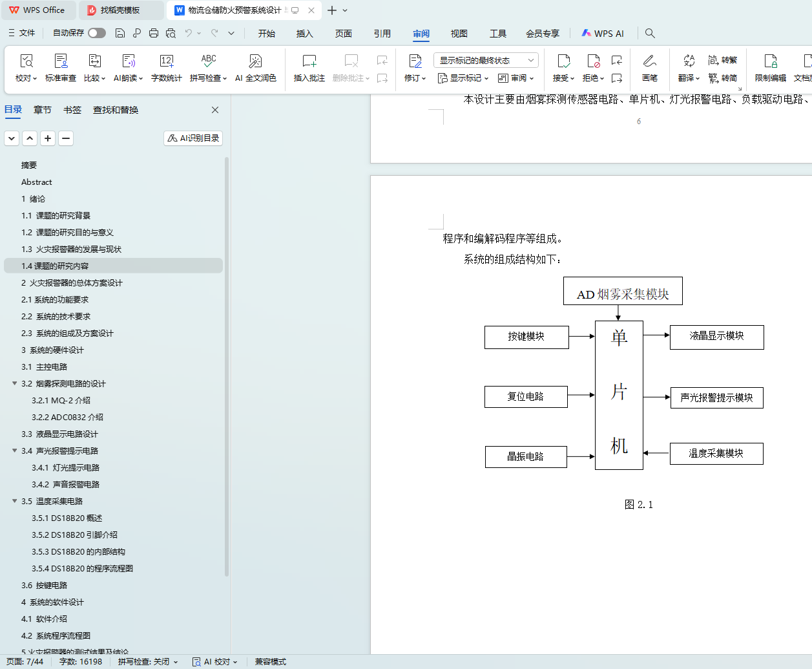Click the expand-all chevron down button
The width and height of the screenshot is (812, 669).
(x=12, y=138)
